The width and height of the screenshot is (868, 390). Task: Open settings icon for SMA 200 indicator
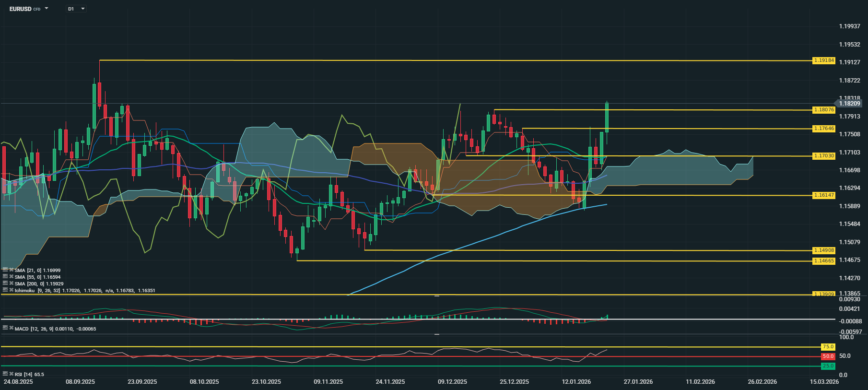[5, 284]
